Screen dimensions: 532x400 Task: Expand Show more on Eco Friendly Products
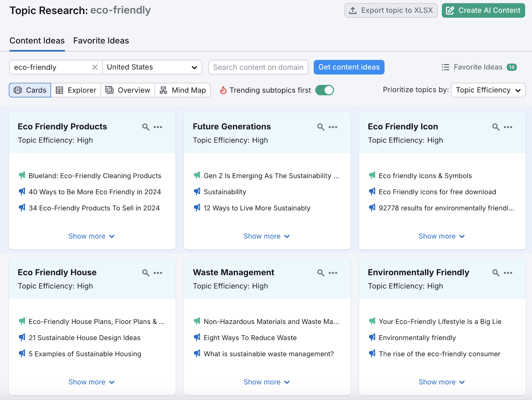91,236
